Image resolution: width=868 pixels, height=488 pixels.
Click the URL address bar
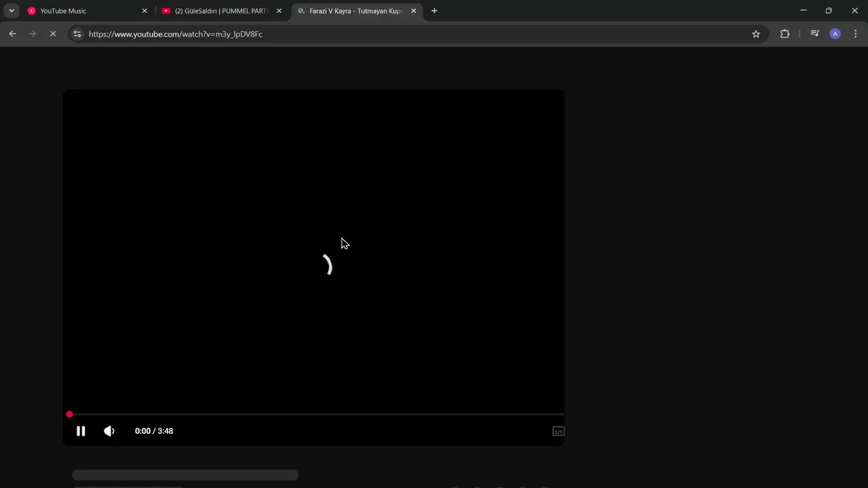click(x=418, y=34)
